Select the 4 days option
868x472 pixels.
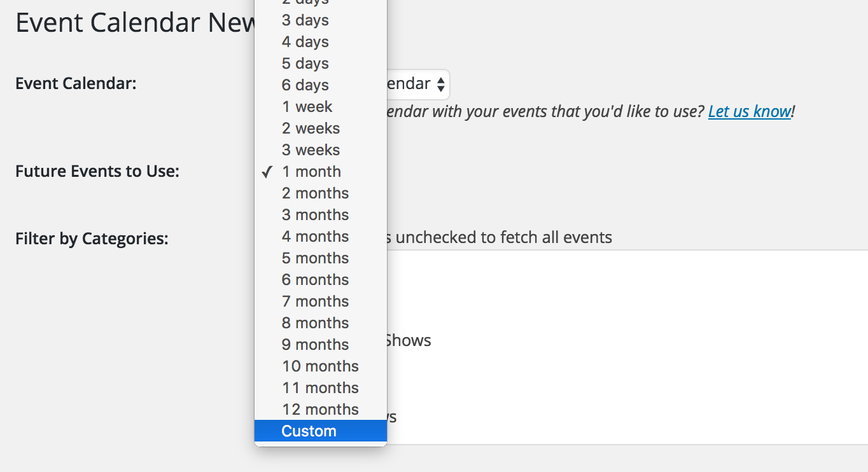[x=320, y=42]
